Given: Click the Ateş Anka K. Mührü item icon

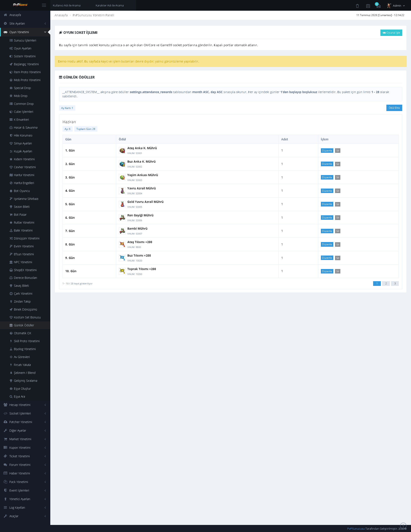Looking at the screenshot, I should [122, 150].
